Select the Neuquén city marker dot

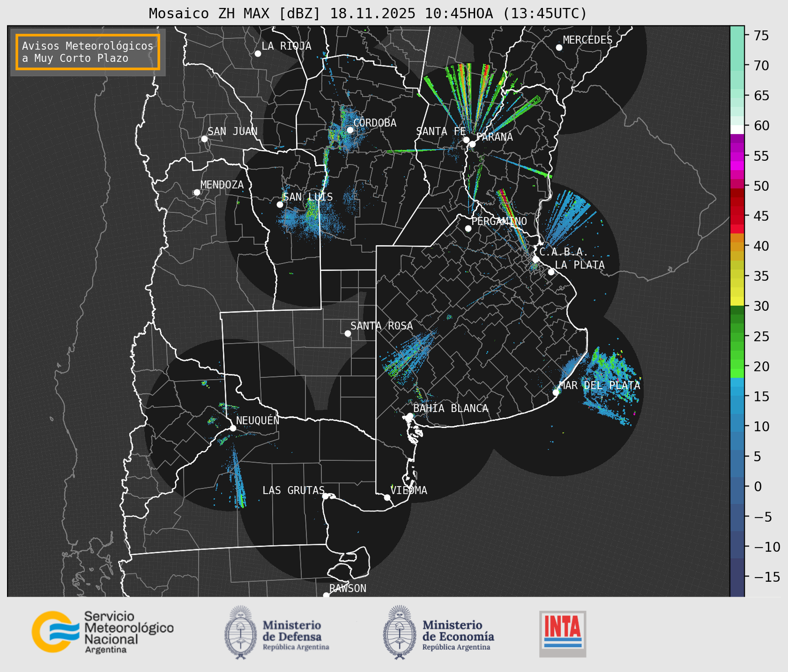pos(233,428)
